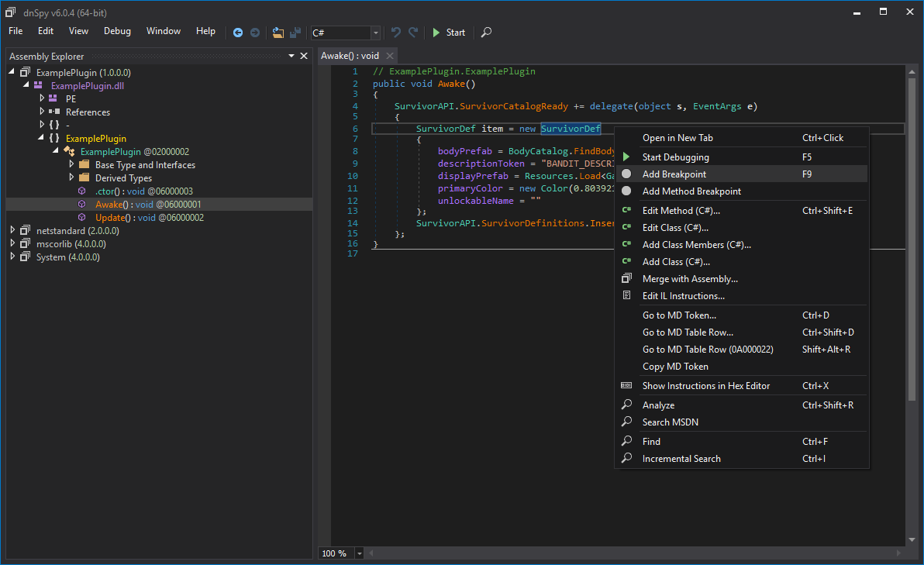Open the Window menu
Viewport: 924px width, 565px height.
(164, 31)
